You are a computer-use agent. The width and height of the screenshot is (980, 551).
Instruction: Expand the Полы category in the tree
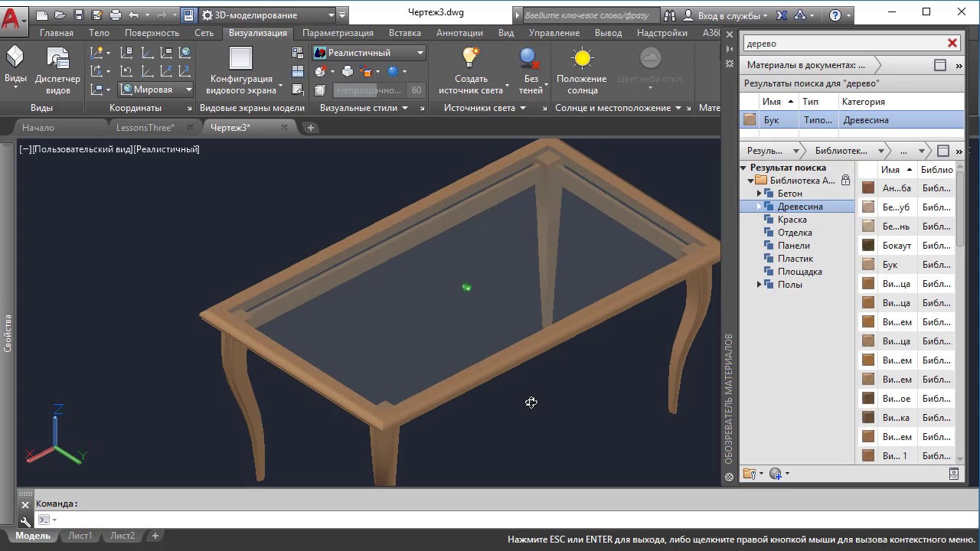(759, 285)
